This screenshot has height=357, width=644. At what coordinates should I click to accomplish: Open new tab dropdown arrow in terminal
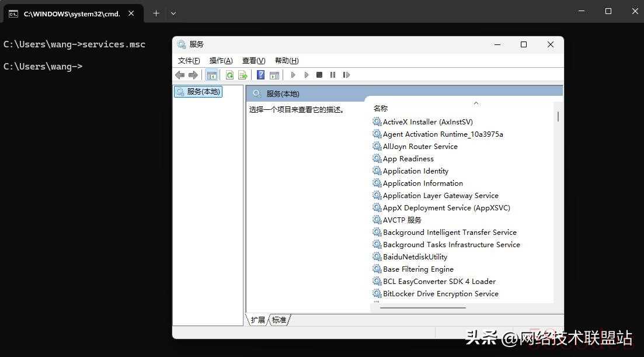pyautogui.click(x=173, y=13)
